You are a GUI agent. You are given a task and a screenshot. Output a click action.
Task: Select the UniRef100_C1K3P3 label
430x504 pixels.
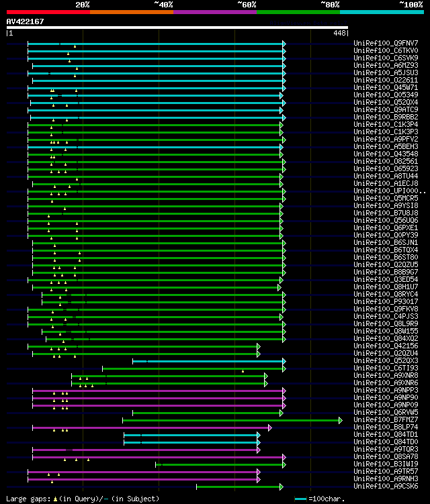click(386, 132)
